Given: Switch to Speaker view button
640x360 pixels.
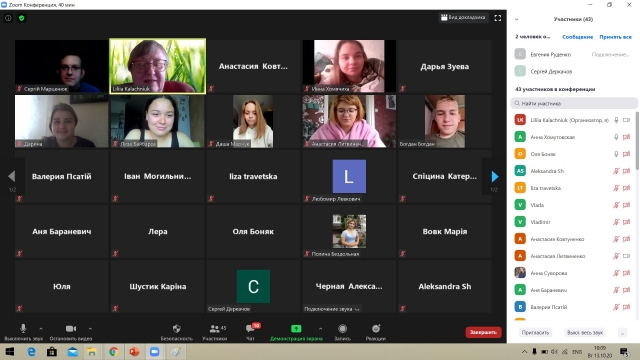Looking at the screenshot, I should (x=463, y=18).
